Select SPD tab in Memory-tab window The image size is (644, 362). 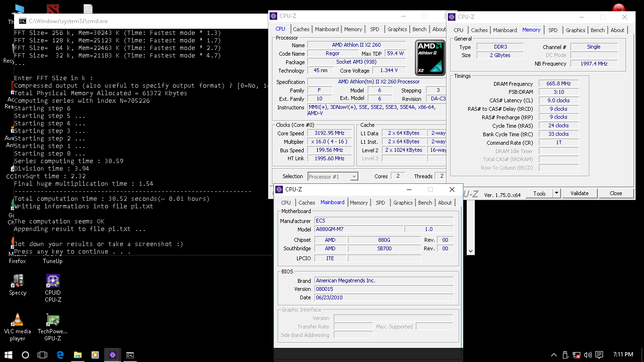[x=553, y=30]
